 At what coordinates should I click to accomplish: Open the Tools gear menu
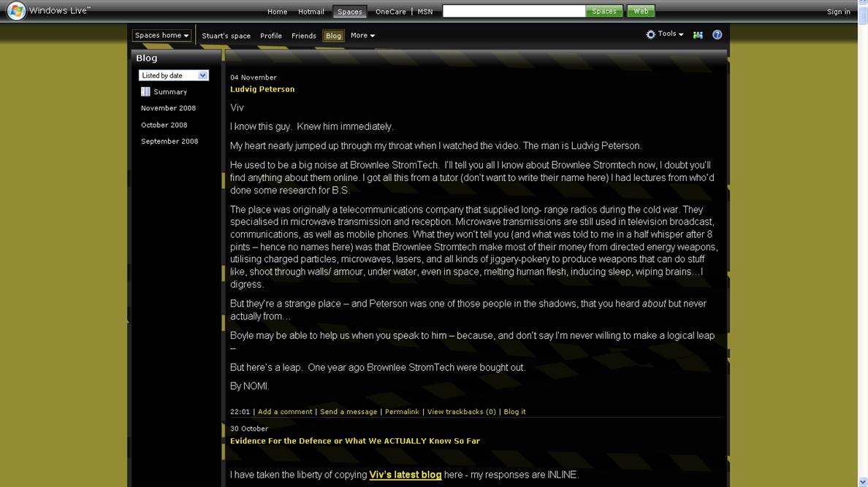pos(664,34)
